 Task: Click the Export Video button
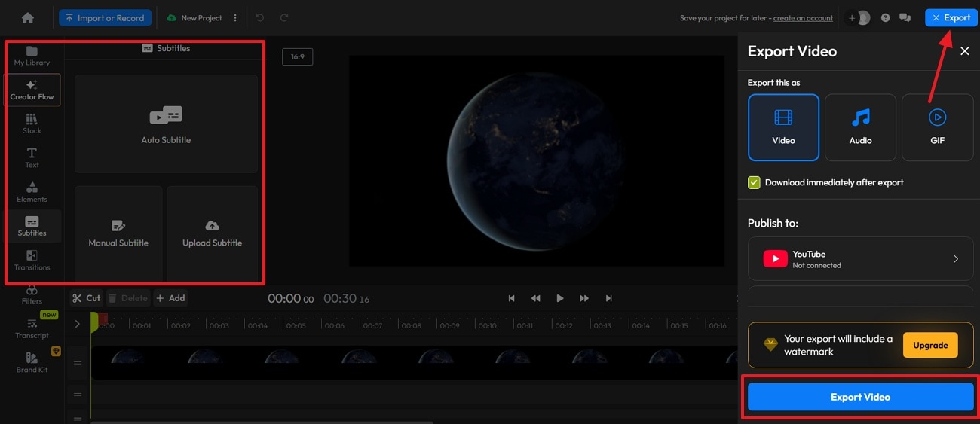pyautogui.click(x=860, y=397)
